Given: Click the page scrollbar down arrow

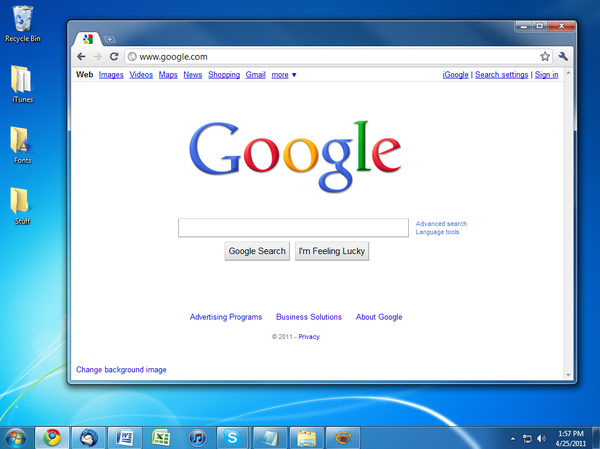Looking at the screenshot, I should pyautogui.click(x=568, y=375).
